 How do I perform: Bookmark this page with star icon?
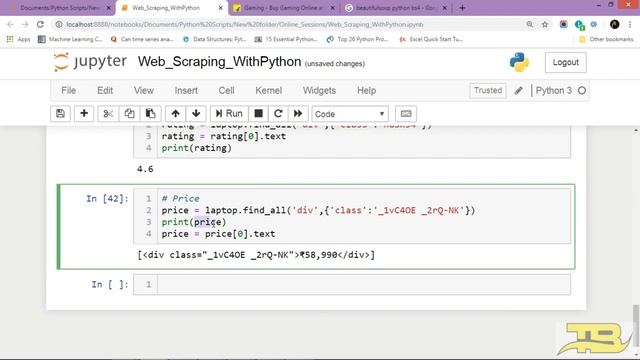[545, 24]
